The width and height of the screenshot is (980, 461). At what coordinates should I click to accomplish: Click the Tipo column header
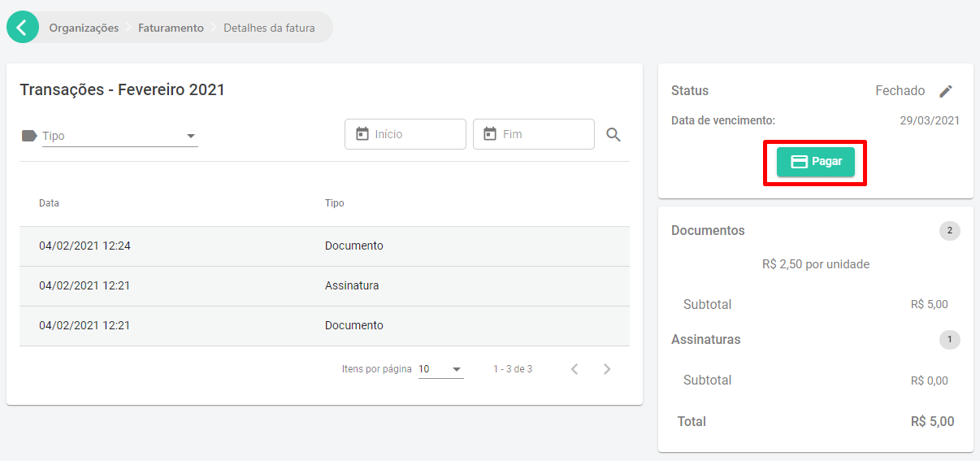click(335, 203)
